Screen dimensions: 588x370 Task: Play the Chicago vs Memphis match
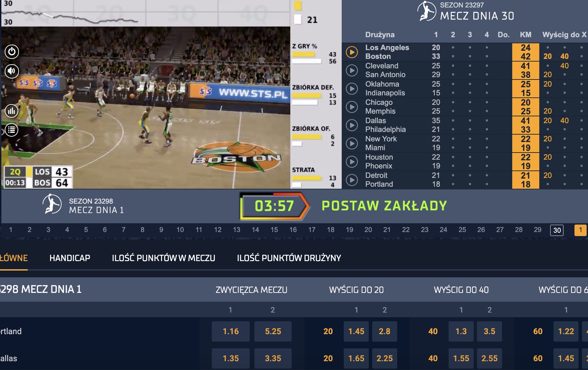pyautogui.click(x=352, y=107)
